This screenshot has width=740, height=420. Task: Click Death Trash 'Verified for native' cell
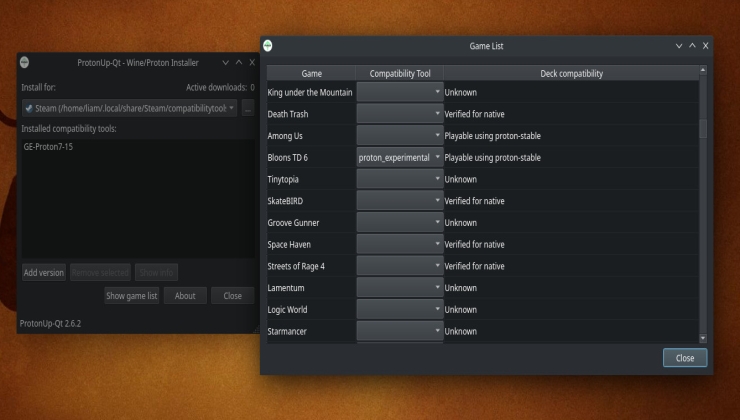pos(571,114)
